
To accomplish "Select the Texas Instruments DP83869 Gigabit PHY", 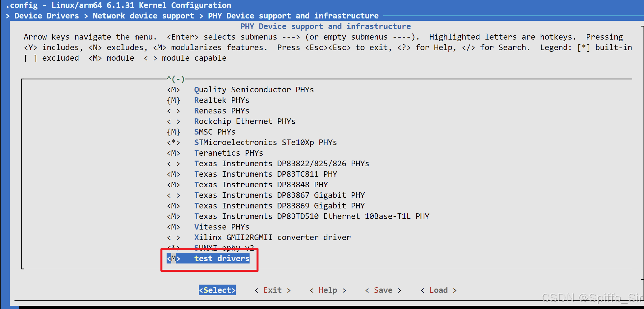I will click(x=279, y=205).
